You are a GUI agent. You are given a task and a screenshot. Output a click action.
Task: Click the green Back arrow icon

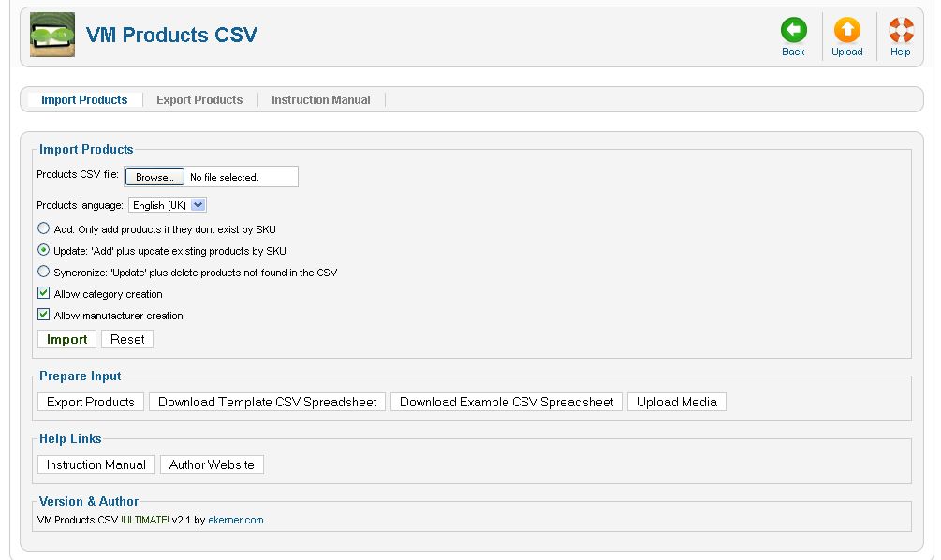(793, 29)
